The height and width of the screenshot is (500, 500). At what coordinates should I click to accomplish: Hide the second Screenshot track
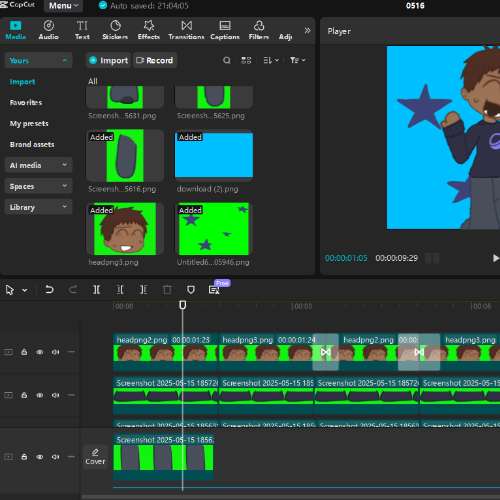point(40,395)
